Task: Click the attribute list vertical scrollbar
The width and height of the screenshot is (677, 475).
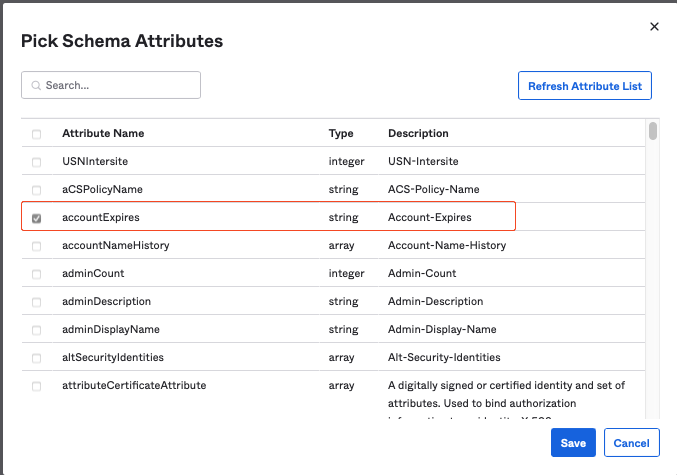Action: 653,131
